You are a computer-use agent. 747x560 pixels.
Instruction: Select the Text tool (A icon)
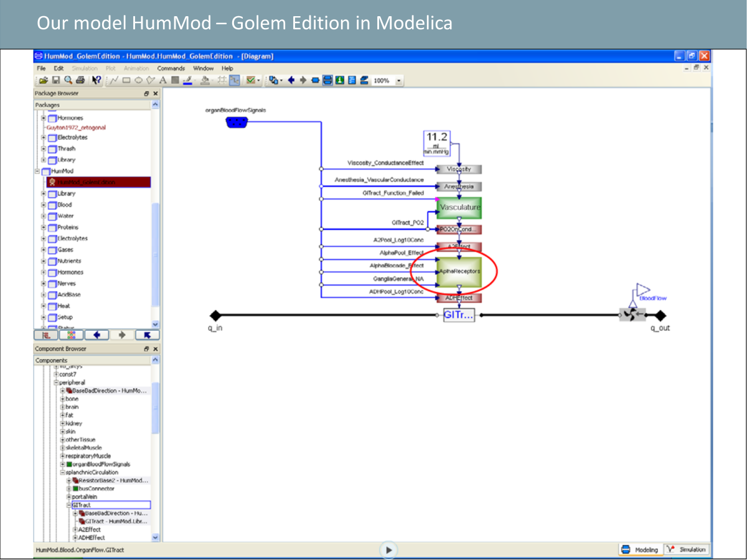[162, 80]
